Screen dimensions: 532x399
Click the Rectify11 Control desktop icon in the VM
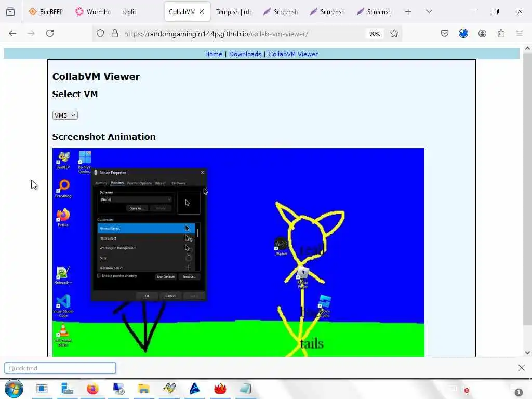(x=85, y=162)
